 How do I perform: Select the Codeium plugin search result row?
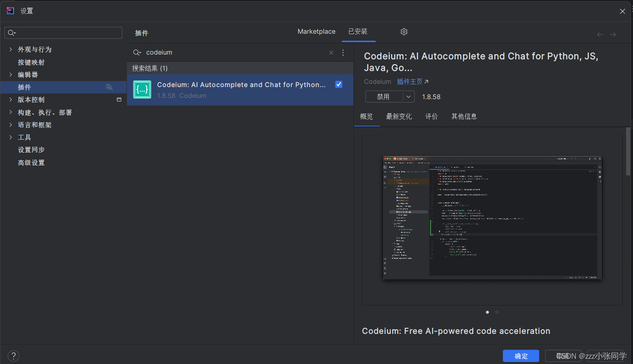(240, 90)
